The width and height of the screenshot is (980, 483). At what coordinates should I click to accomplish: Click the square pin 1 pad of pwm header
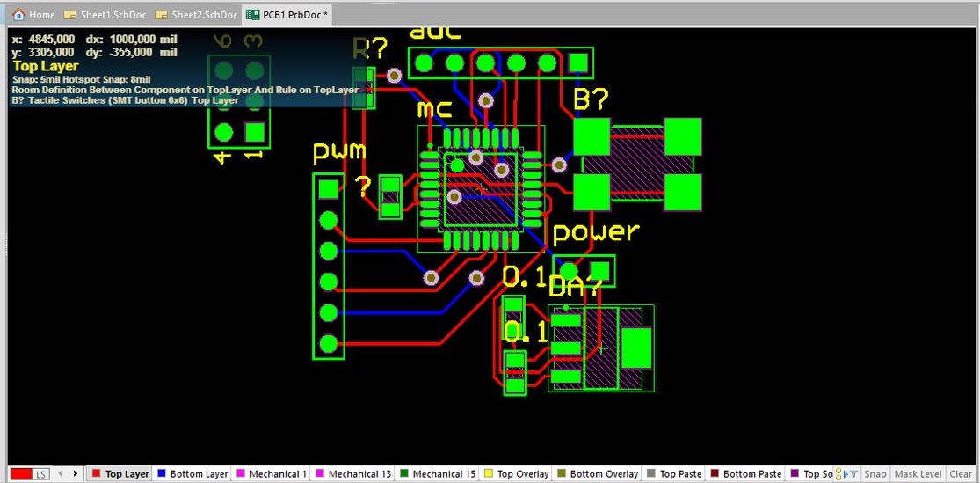coord(329,188)
